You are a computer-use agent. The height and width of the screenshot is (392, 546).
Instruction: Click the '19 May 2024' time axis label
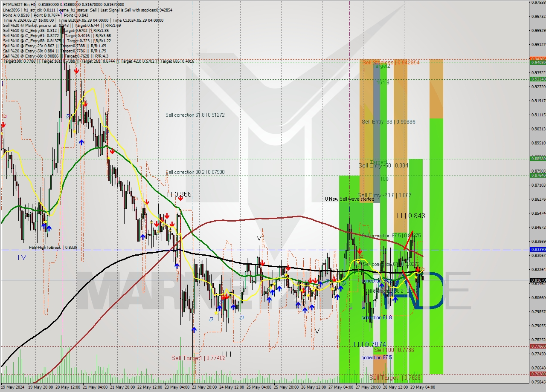13,387
